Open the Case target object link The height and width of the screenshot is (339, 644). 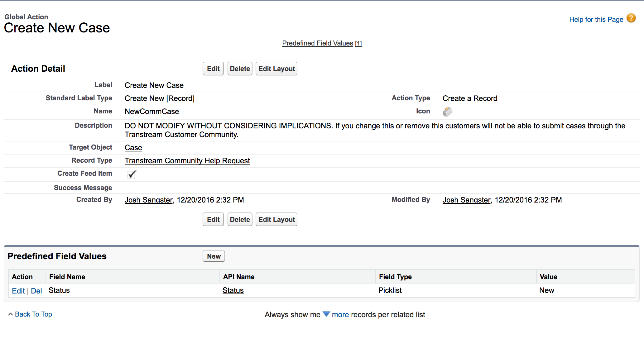pyautogui.click(x=133, y=148)
